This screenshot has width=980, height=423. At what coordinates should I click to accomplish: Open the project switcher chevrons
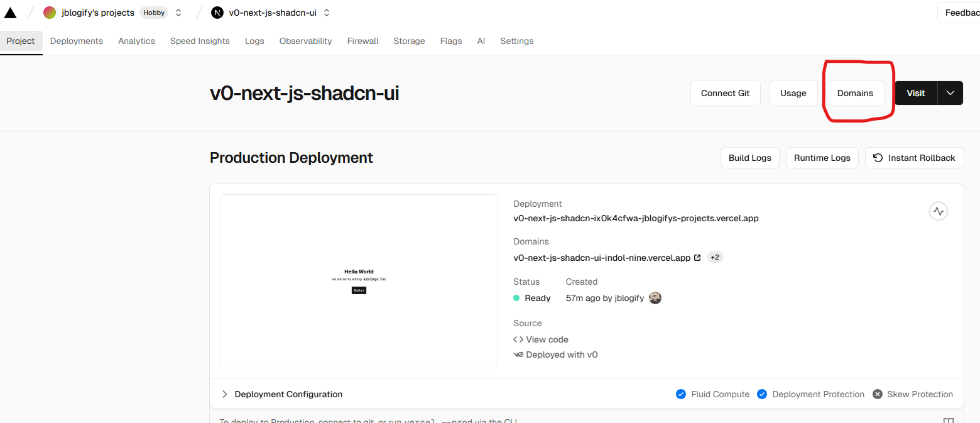click(x=327, y=13)
